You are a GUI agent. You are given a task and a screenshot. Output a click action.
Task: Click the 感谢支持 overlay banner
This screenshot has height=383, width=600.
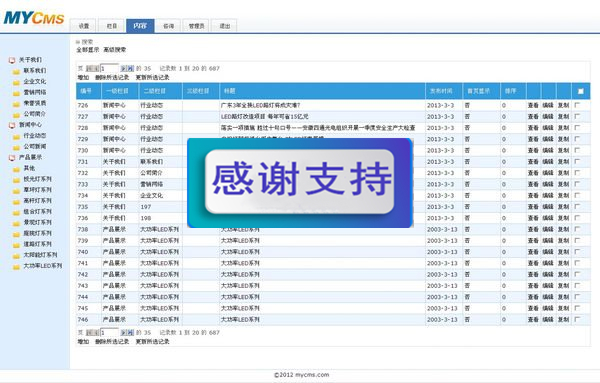(300, 183)
